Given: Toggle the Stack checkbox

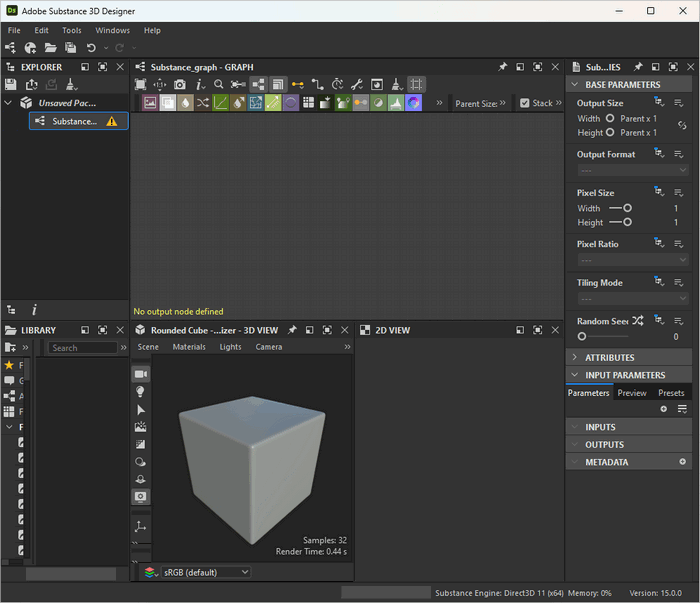Looking at the screenshot, I should click(x=525, y=103).
